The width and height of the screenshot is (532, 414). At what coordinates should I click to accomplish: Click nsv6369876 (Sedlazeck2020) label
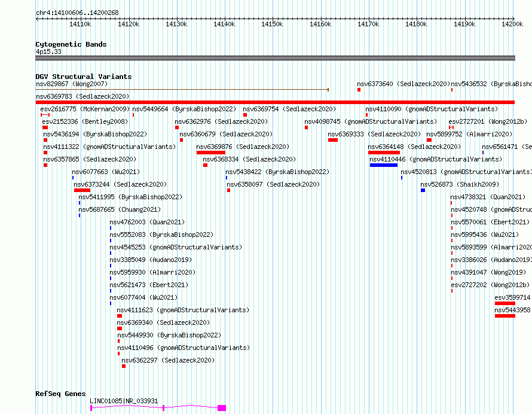pos(243,147)
